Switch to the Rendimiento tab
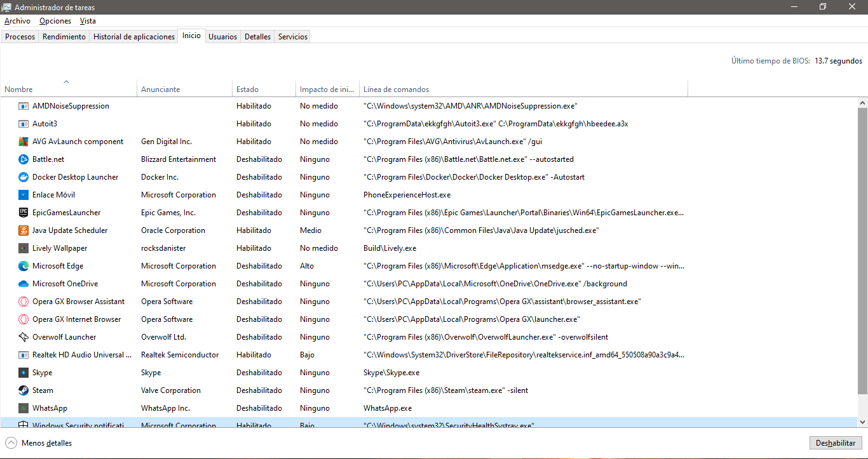Screen dimensions: 868x459 64,37
